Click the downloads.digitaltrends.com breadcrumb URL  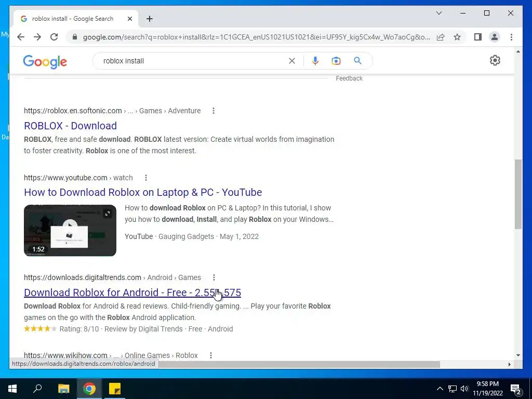(83, 277)
